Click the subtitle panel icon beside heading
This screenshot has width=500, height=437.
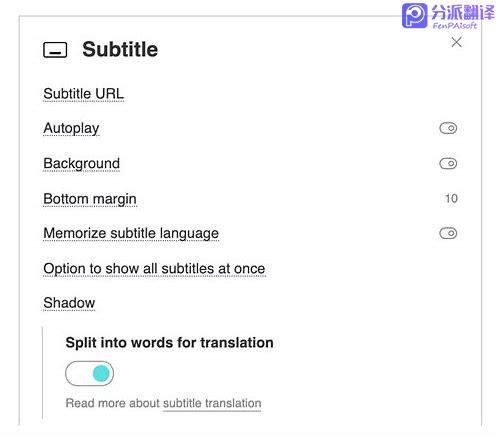click(55, 50)
